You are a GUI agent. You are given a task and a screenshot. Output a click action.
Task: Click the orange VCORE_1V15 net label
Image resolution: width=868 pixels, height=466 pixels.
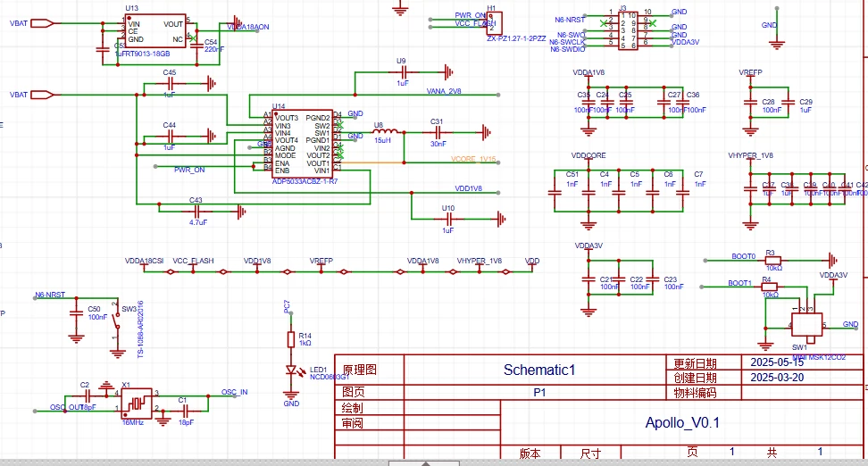point(473,159)
